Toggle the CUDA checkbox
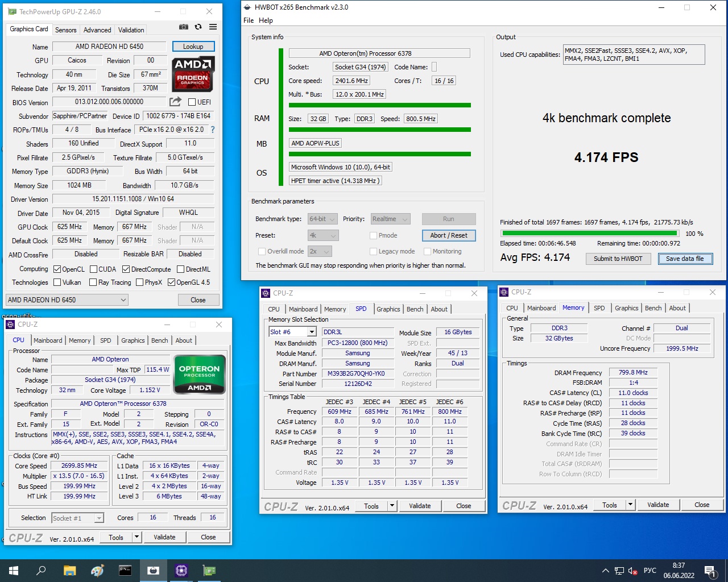This screenshot has height=582, width=728. [x=93, y=269]
